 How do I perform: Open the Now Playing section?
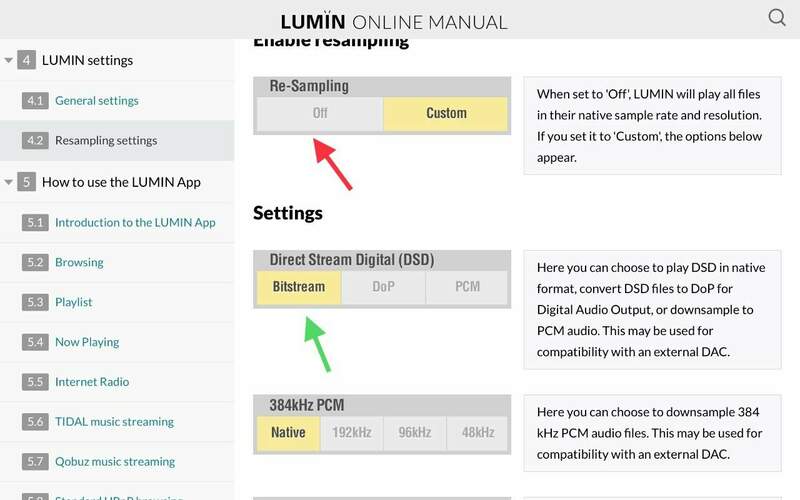pyautogui.click(x=87, y=342)
